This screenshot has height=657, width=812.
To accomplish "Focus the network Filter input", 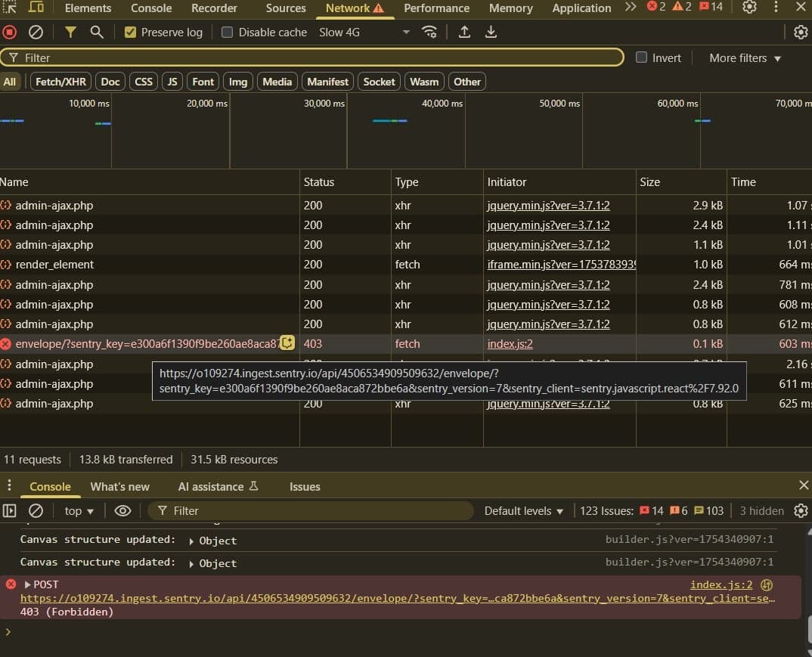I will 311,57.
